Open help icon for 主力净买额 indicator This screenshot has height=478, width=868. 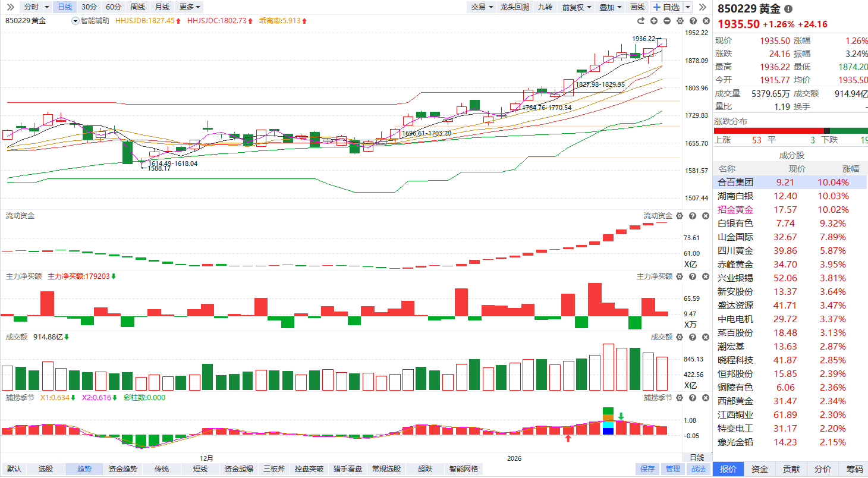pos(692,276)
